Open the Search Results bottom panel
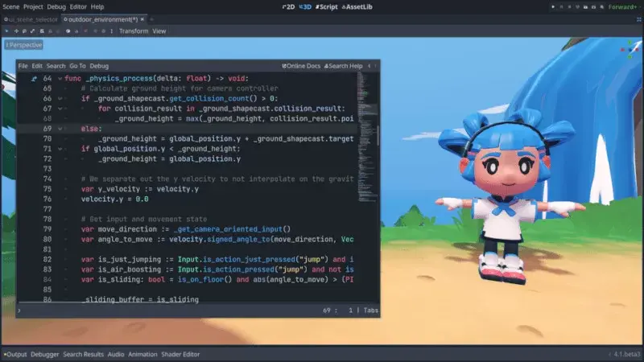The image size is (644, 362). click(83, 355)
